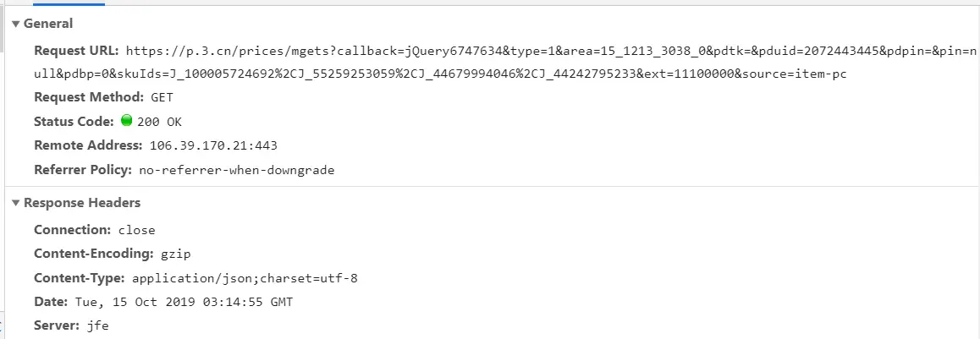Click the General section heading
This screenshot has width=980, height=339.
pos(48,24)
